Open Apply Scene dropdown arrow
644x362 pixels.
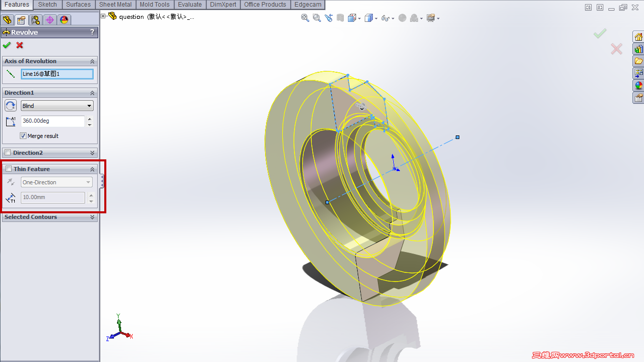[x=421, y=18]
